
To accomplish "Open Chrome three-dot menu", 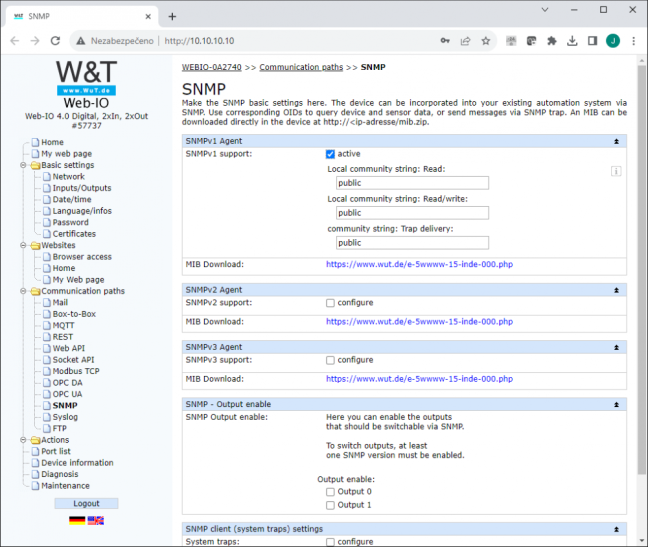I will (x=634, y=41).
